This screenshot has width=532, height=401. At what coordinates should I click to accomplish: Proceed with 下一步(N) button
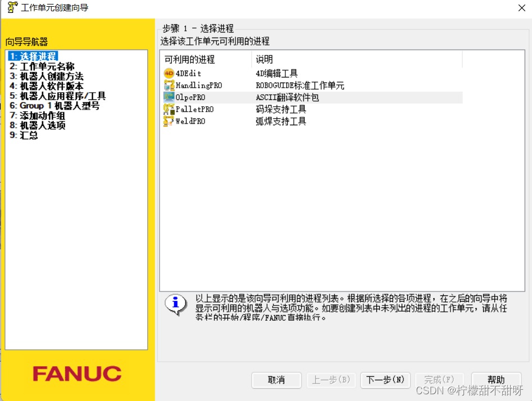[385, 380]
